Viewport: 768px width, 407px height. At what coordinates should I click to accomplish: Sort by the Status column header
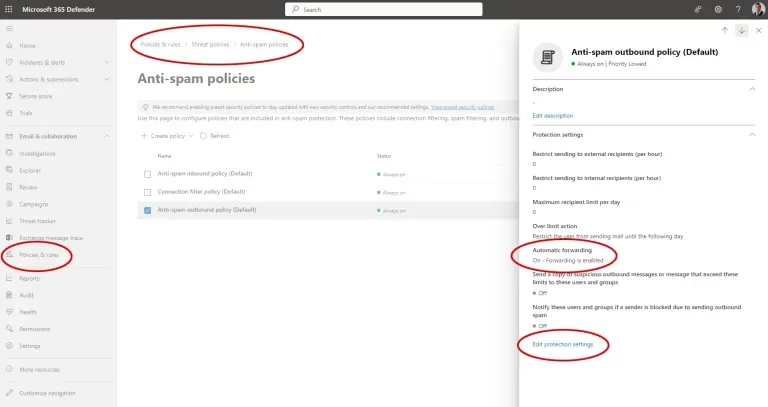[x=384, y=156]
